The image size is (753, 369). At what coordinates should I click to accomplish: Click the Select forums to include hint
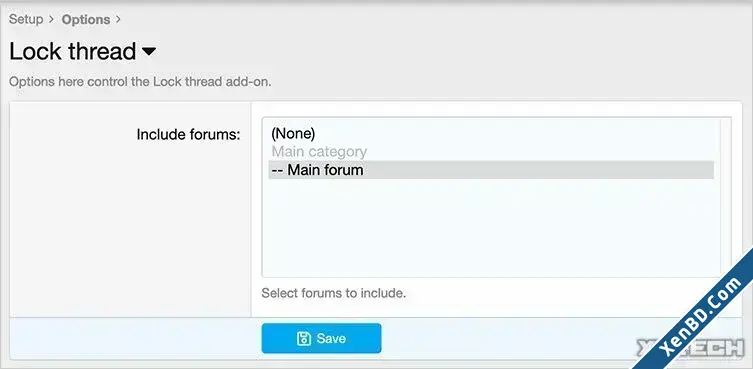coord(334,293)
